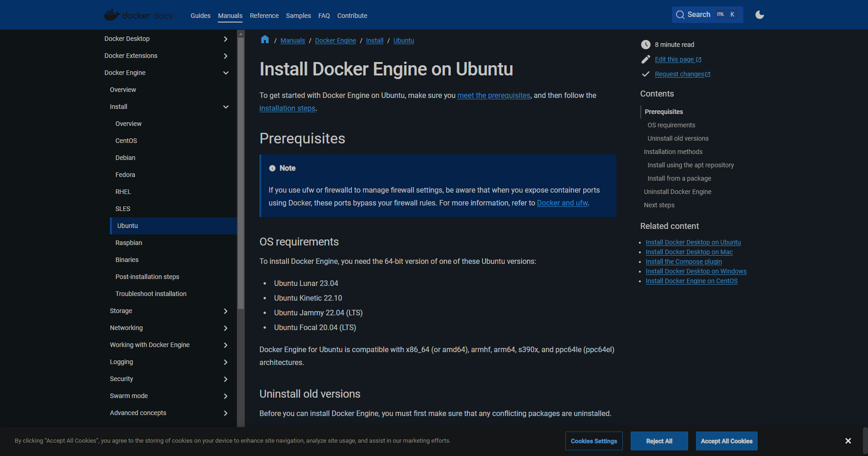The image size is (868, 456).
Task: Open Cookies Settings
Action: [x=594, y=441]
